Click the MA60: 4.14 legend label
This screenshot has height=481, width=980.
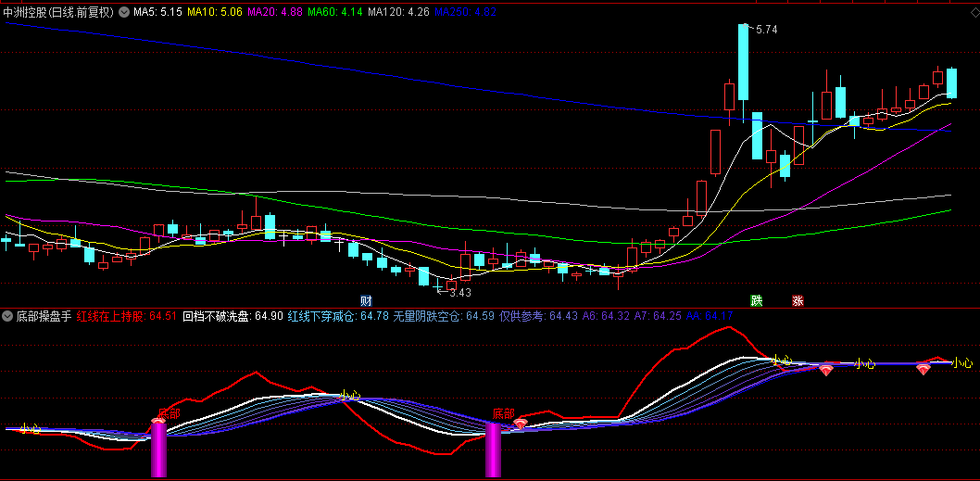click(335, 12)
